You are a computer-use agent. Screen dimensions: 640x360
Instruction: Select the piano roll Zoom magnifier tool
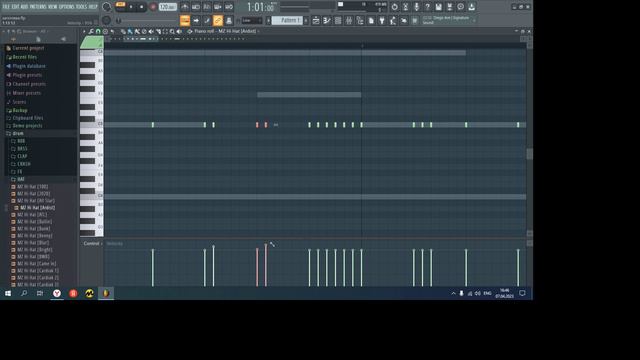tap(172, 31)
